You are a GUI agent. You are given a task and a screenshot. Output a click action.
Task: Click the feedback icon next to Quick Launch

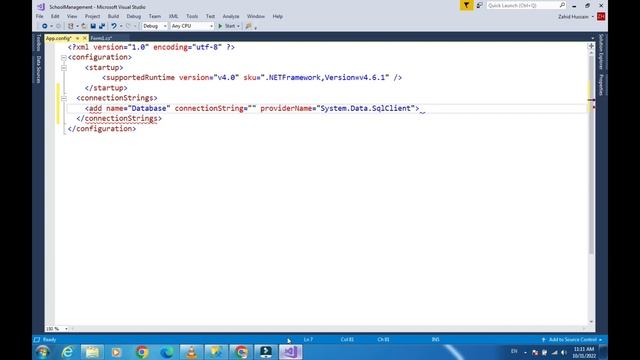click(480, 5)
